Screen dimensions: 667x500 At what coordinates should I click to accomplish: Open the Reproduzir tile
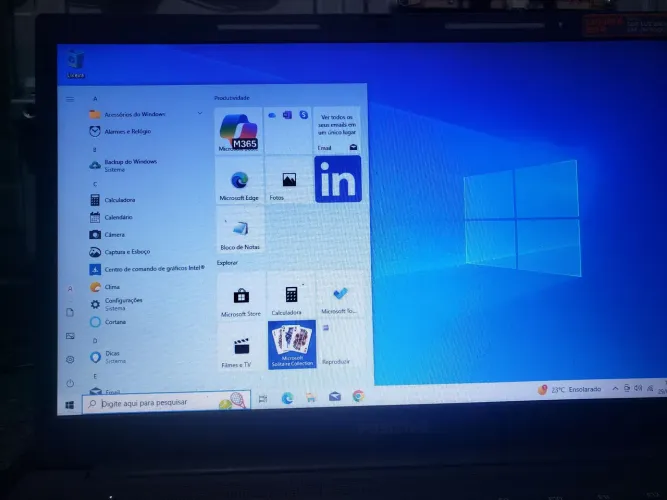pyautogui.click(x=342, y=344)
